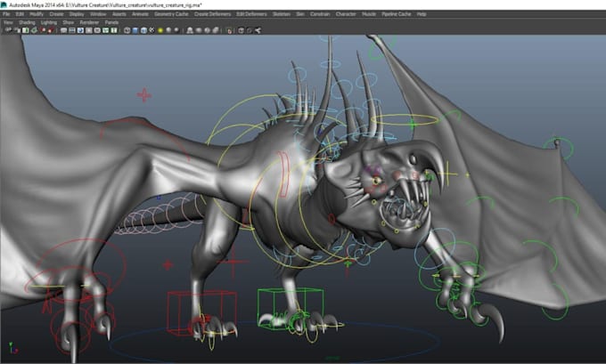Open the panel Show menu
The height and width of the screenshot is (364, 606).
(x=68, y=22)
